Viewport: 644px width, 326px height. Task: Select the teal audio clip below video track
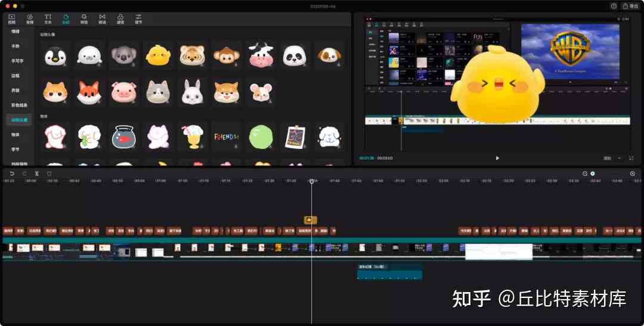(x=389, y=272)
